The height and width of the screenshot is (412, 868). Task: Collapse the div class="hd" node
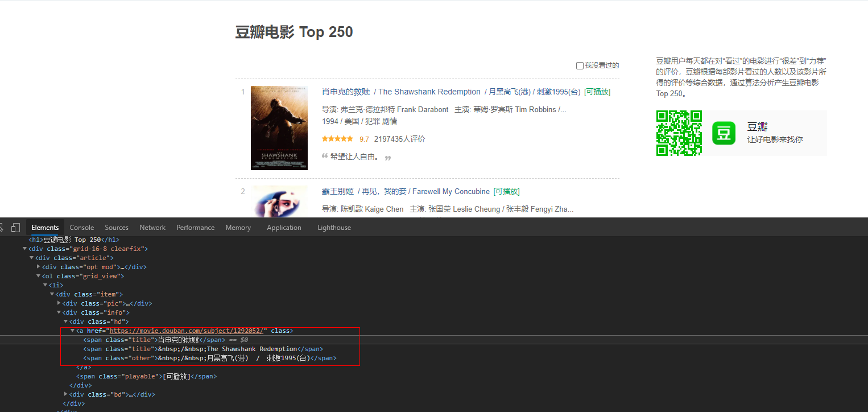pyautogui.click(x=65, y=322)
